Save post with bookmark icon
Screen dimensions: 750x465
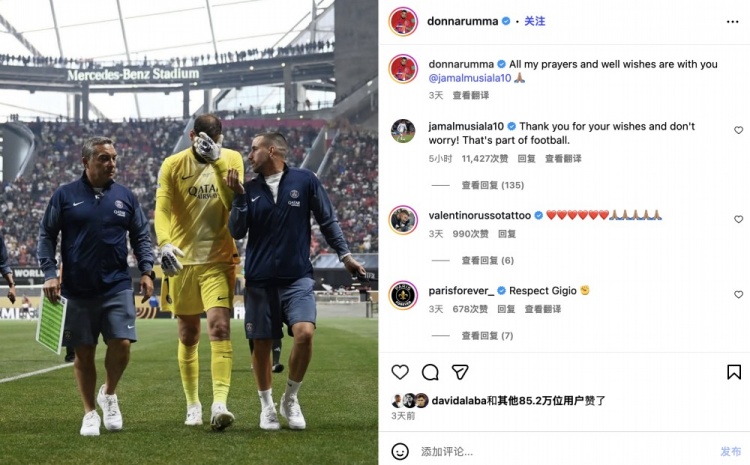coord(734,372)
